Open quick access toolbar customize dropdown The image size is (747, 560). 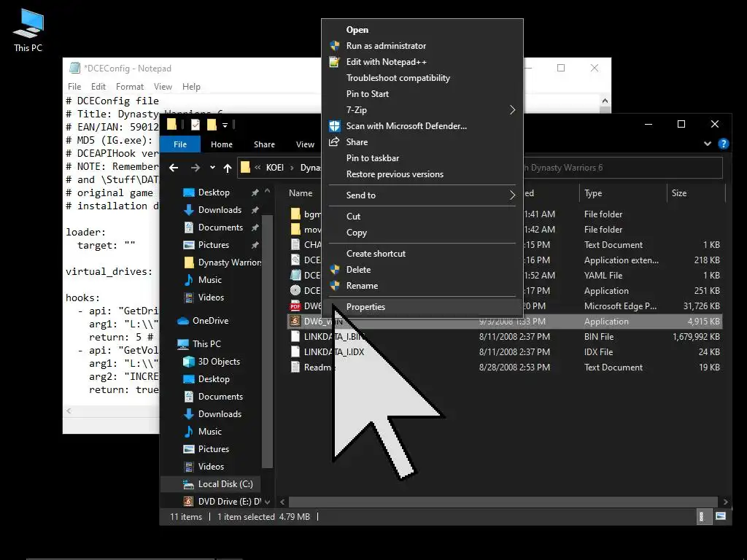(x=225, y=125)
